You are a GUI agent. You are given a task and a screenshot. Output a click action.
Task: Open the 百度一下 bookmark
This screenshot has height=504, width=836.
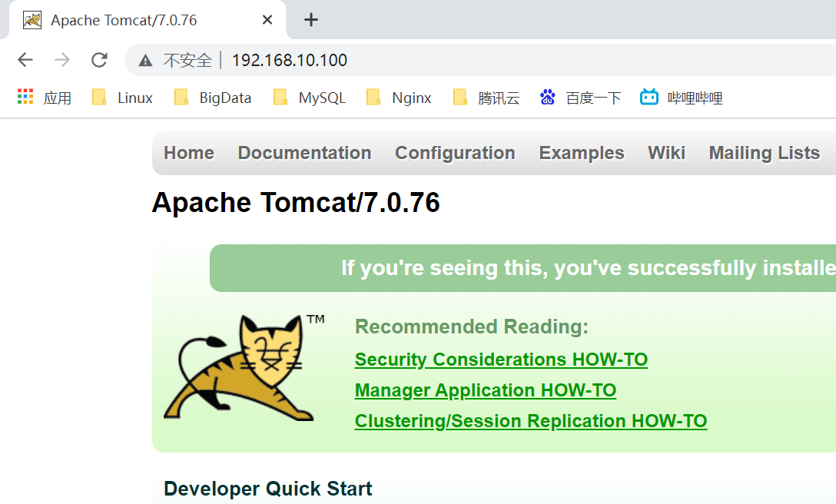point(580,98)
